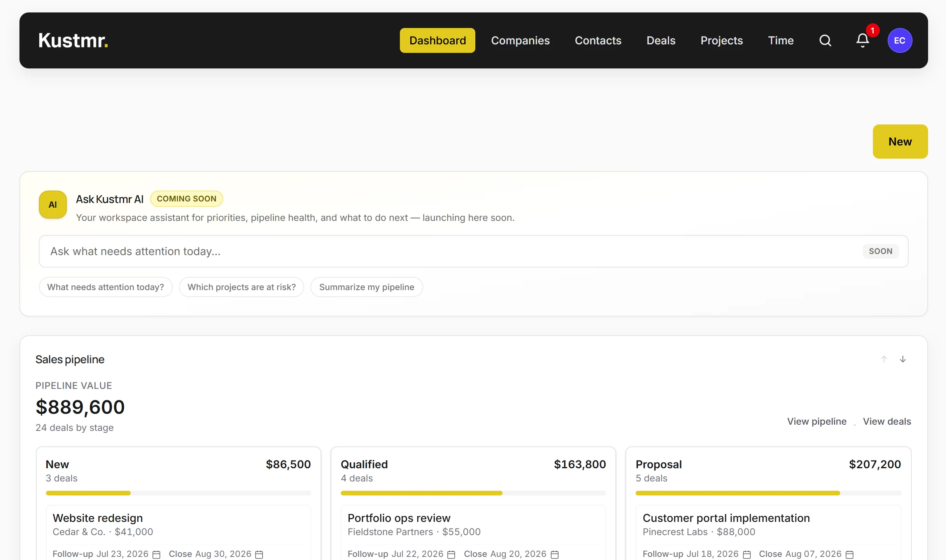The height and width of the screenshot is (560, 946).
Task: Click the yellow New button
Action: pos(900,142)
